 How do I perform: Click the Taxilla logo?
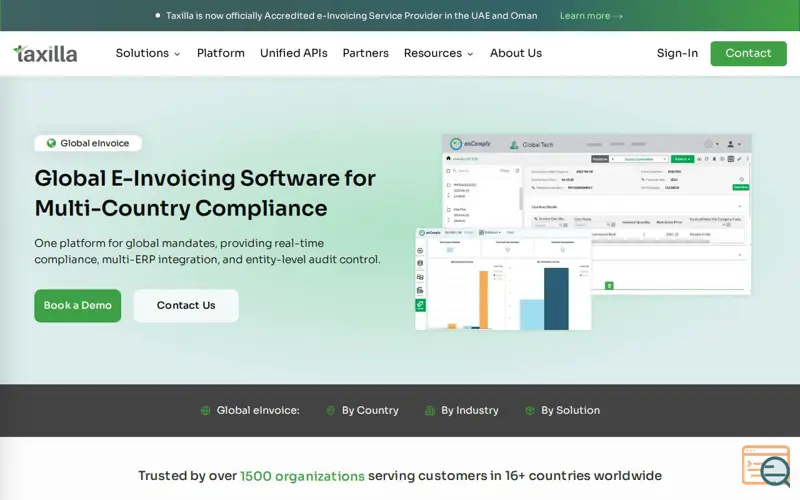(x=45, y=53)
